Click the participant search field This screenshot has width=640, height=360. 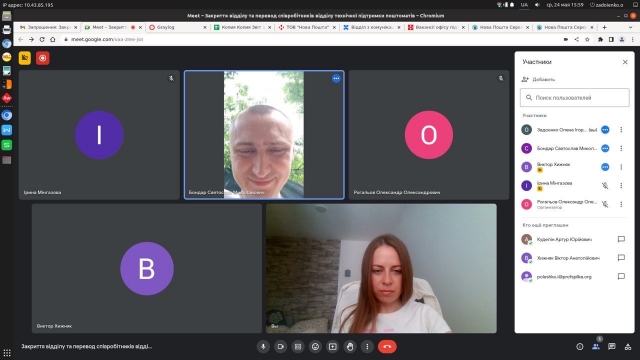coord(575,98)
